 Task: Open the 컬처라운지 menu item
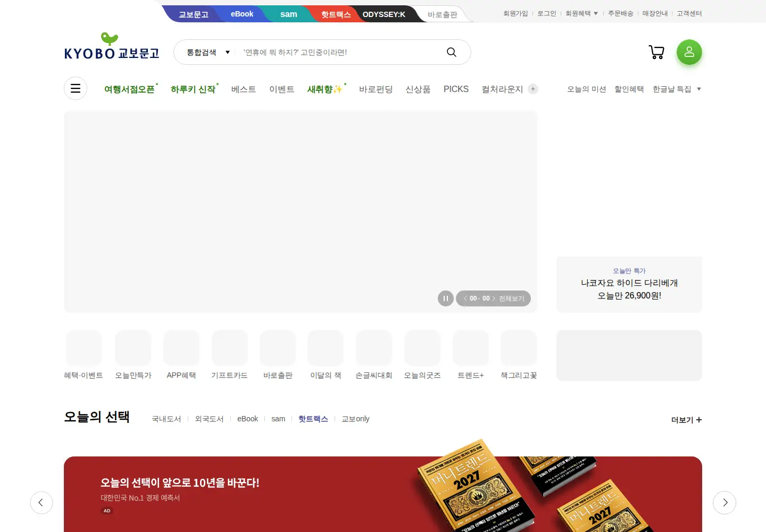click(502, 89)
